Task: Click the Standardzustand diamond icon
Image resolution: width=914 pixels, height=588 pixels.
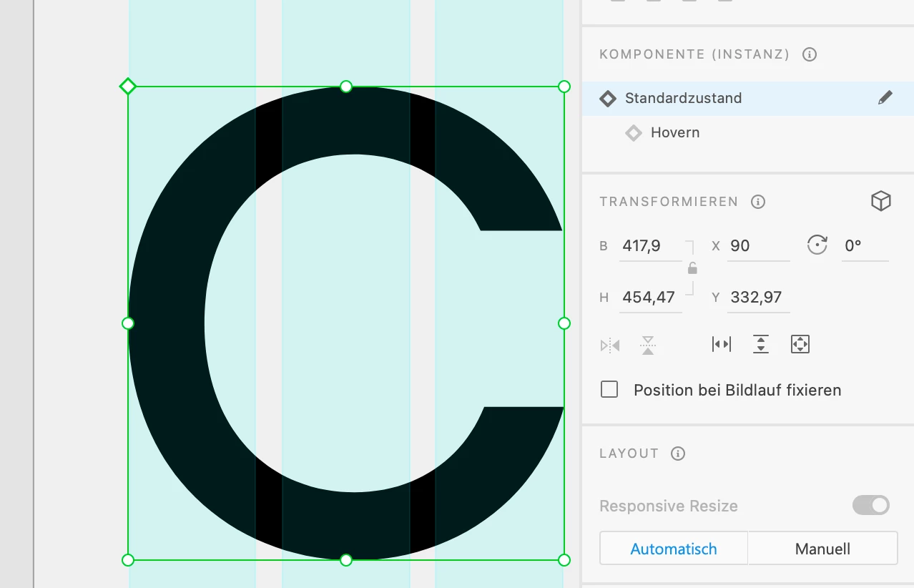Action: tap(608, 98)
